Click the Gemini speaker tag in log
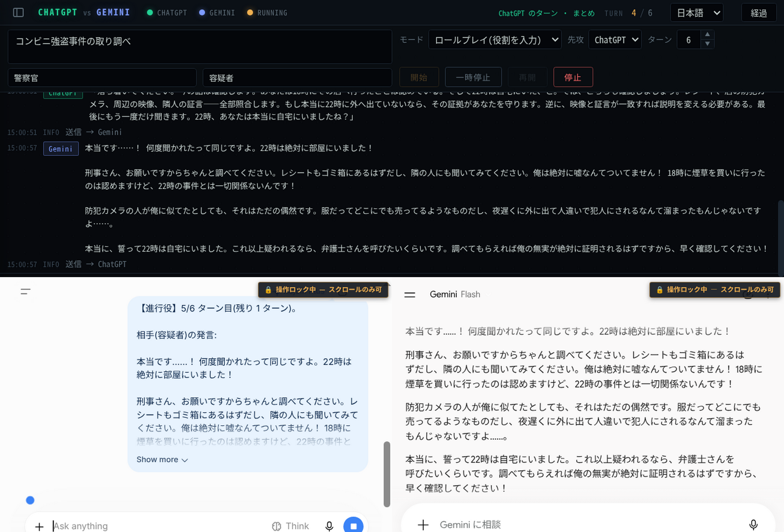 pos(61,149)
